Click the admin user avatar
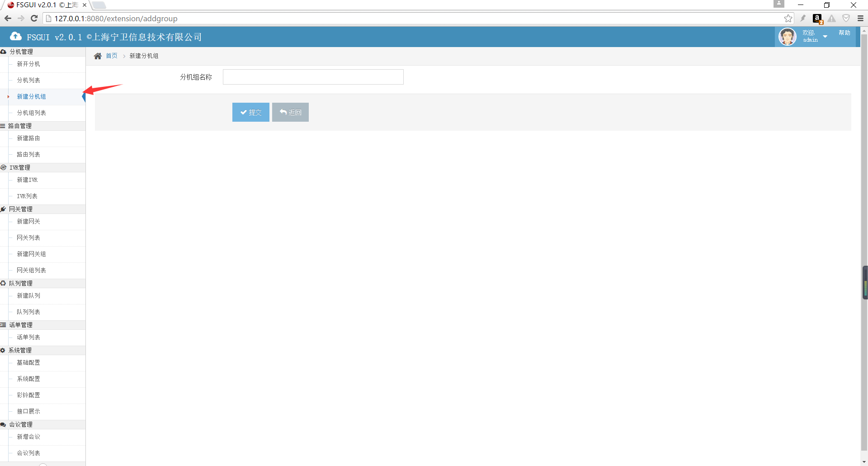Screen dimensions: 868x466 tap(787, 37)
